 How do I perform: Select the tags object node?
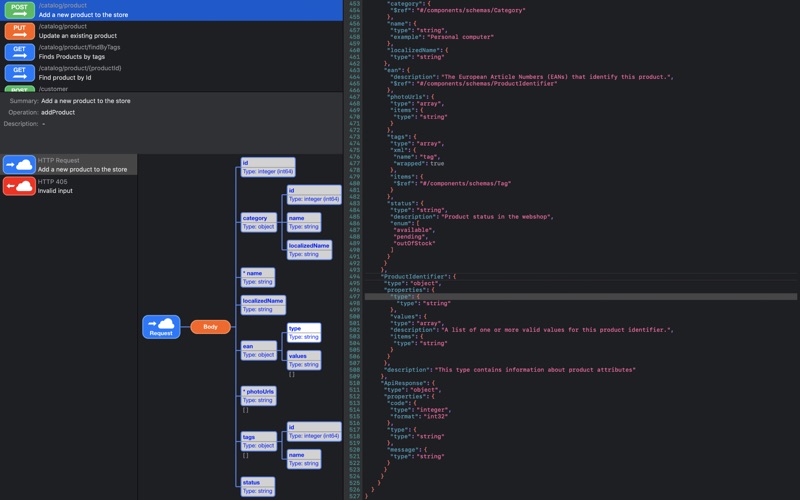pyautogui.click(x=259, y=441)
